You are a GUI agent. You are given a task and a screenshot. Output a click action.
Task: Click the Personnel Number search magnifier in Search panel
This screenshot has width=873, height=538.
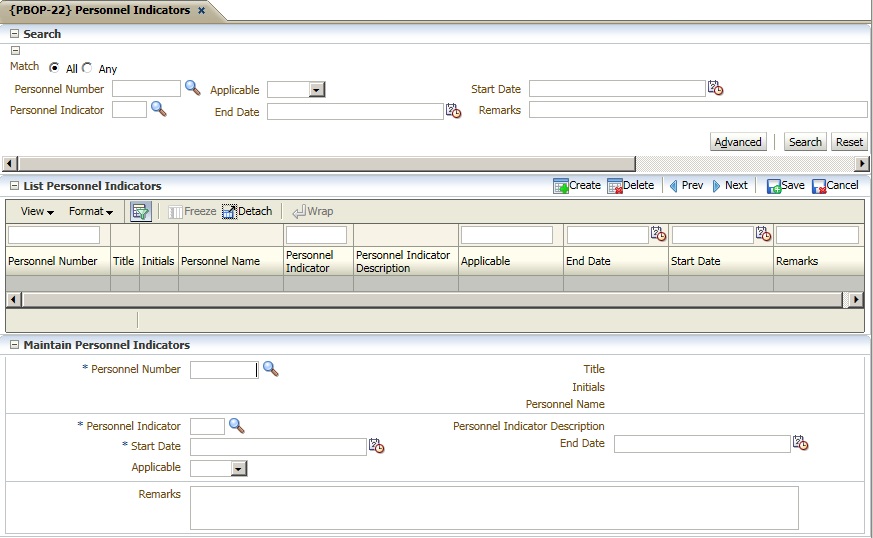coord(192,88)
